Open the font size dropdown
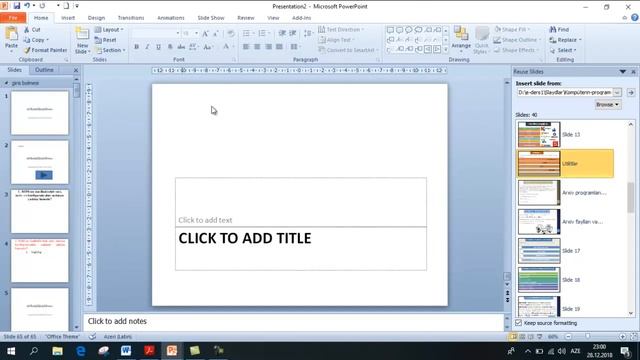Image resolution: width=640 pixels, height=360 pixels. pos(196,33)
